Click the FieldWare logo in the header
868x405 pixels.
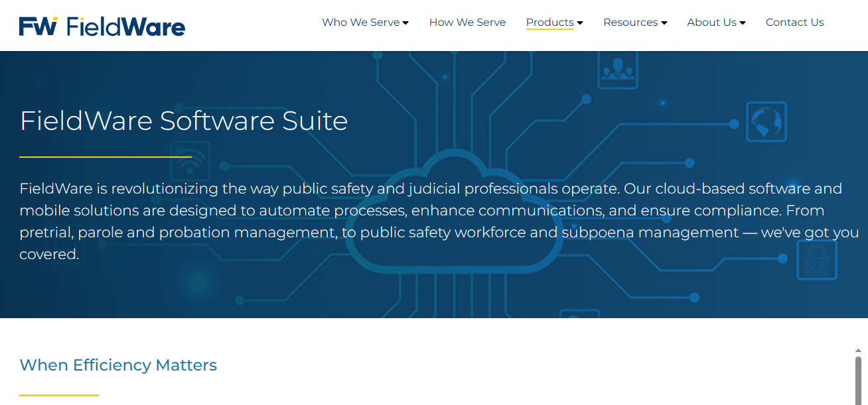pos(102,27)
